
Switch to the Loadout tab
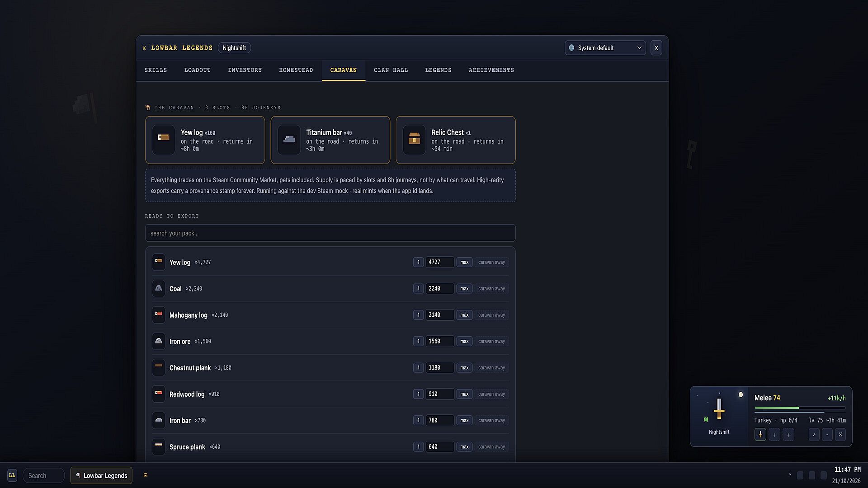coord(198,70)
